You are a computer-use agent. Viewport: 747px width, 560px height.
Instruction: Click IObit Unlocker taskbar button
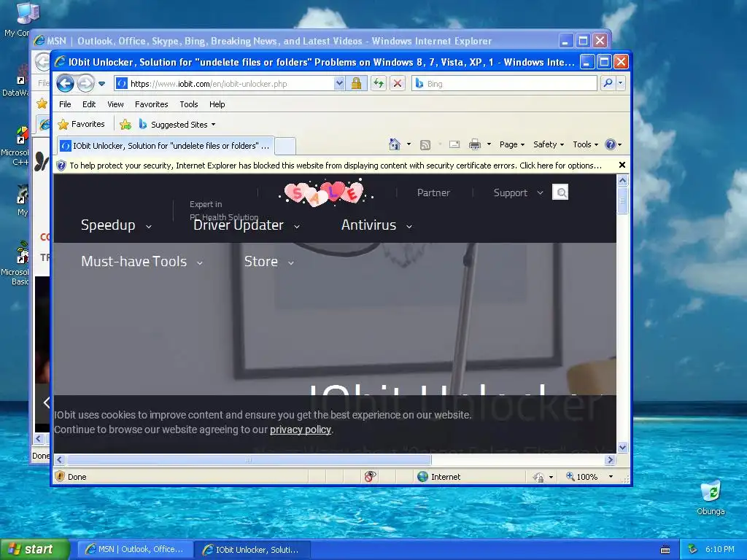(252, 550)
